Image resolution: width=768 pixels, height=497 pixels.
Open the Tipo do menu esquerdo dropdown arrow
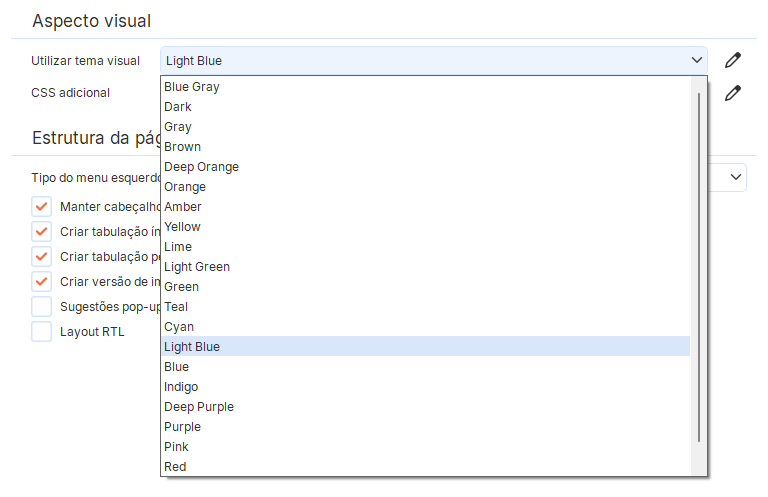[x=736, y=177]
